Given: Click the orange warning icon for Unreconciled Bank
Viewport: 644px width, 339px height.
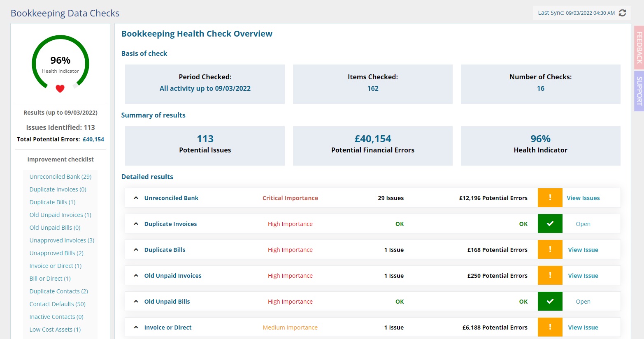Looking at the screenshot, I should click(550, 198).
